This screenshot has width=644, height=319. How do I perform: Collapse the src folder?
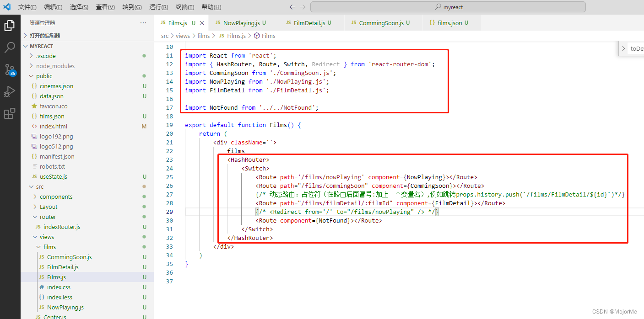[87, 186]
